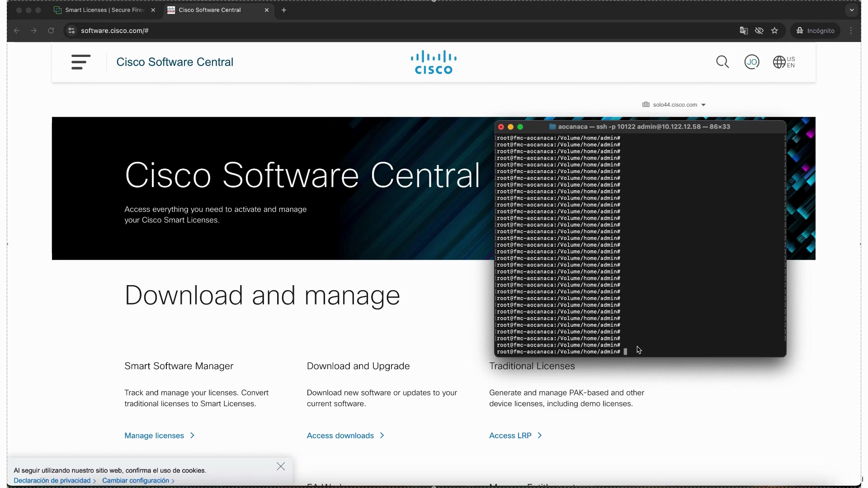
Task: Click the site info icon in address bar
Action: pos(71,31)
